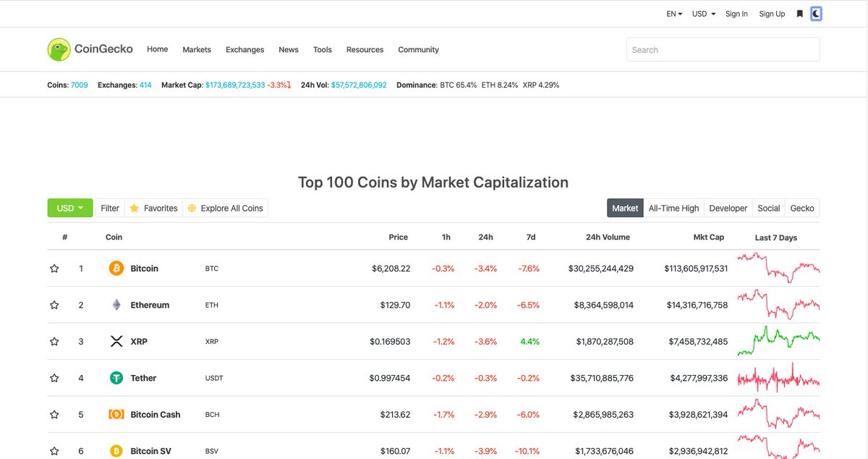Click 24h Vol $57,572,806,092 link
868x459 pixels.
(359, 85)
